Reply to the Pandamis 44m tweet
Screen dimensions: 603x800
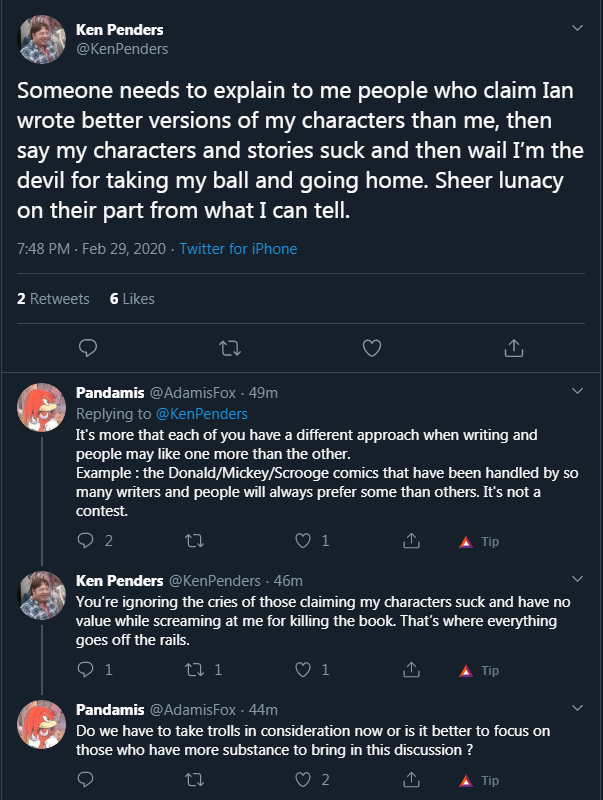85,780
